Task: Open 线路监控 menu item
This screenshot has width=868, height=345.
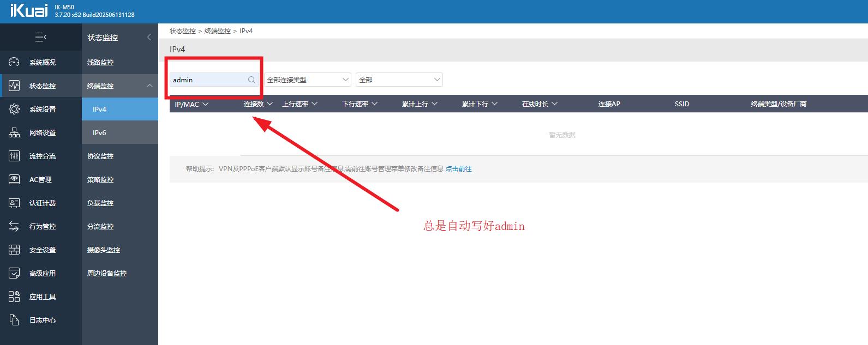Action: coord(100,62)
